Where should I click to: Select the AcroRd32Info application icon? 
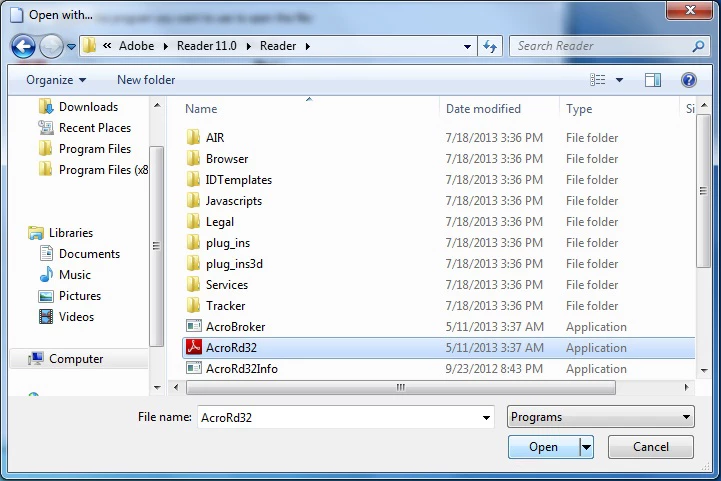click(194, 368)
